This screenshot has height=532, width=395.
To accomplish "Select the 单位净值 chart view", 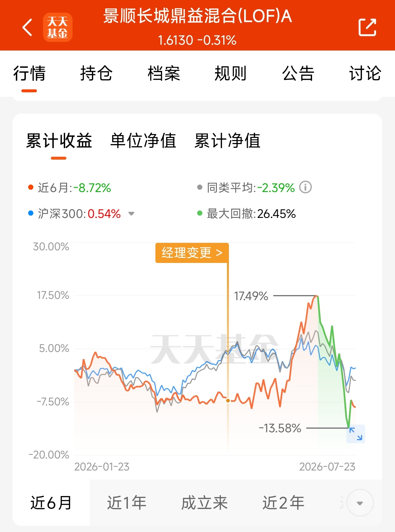I will pos(143,141).
